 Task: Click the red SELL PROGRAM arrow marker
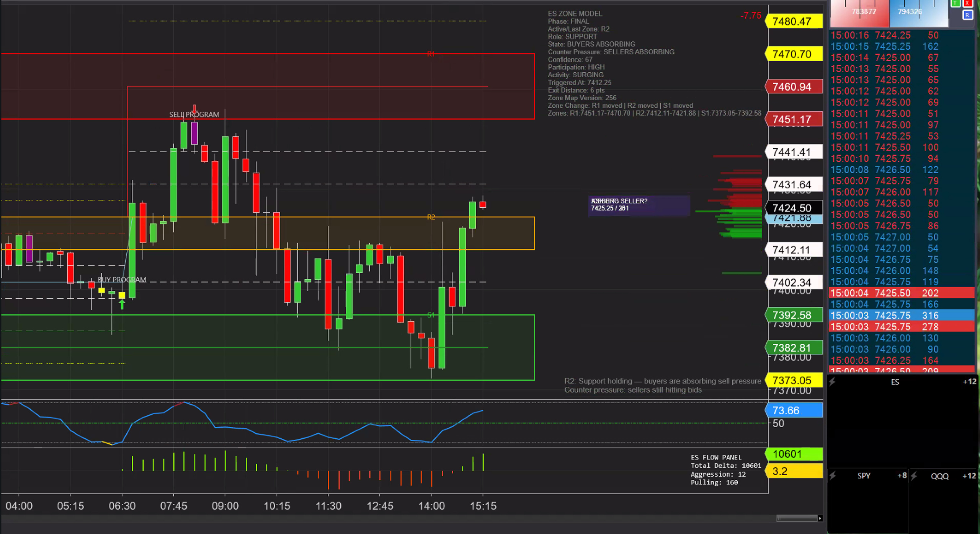click(x=194, y=110)
